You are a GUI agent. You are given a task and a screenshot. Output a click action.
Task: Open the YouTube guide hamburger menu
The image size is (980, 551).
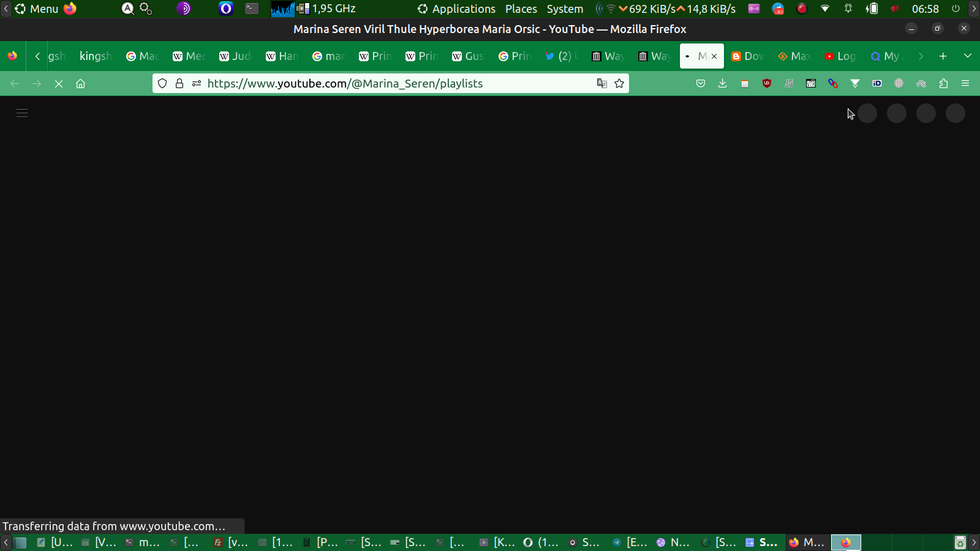coord(22,113)
